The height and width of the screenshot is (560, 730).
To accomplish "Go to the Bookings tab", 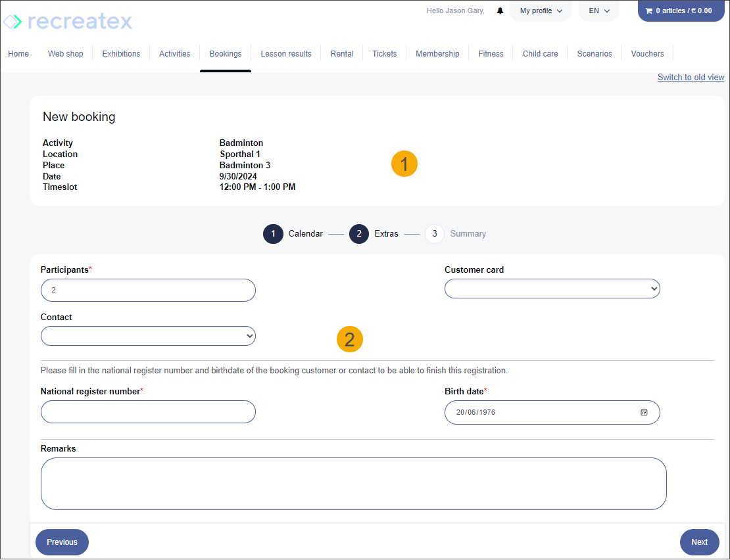I will pyautogui.click(x=226, y=54).
